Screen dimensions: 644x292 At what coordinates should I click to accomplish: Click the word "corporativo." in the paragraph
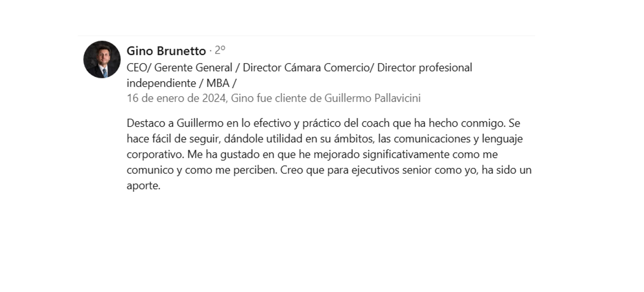[156, 155]
